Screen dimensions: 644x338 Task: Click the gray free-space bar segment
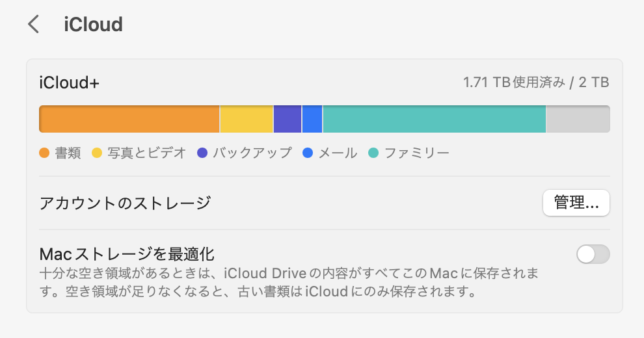578,119
